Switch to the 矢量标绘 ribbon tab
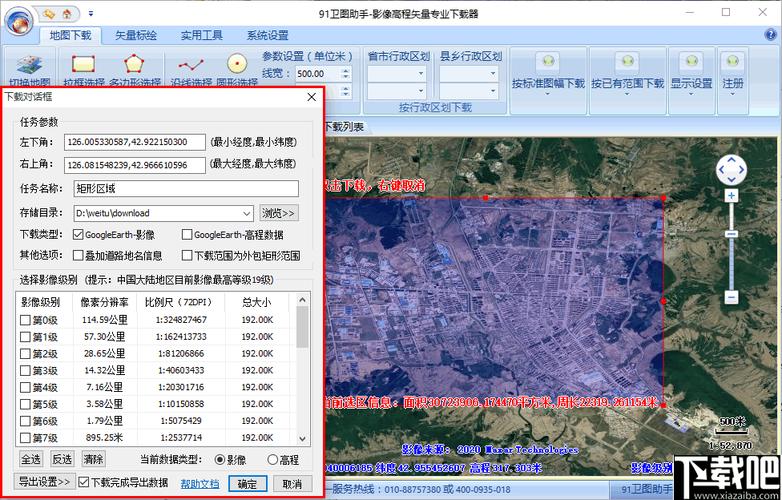This screenshot has width=782, height=500. click(x=136, y=35)
